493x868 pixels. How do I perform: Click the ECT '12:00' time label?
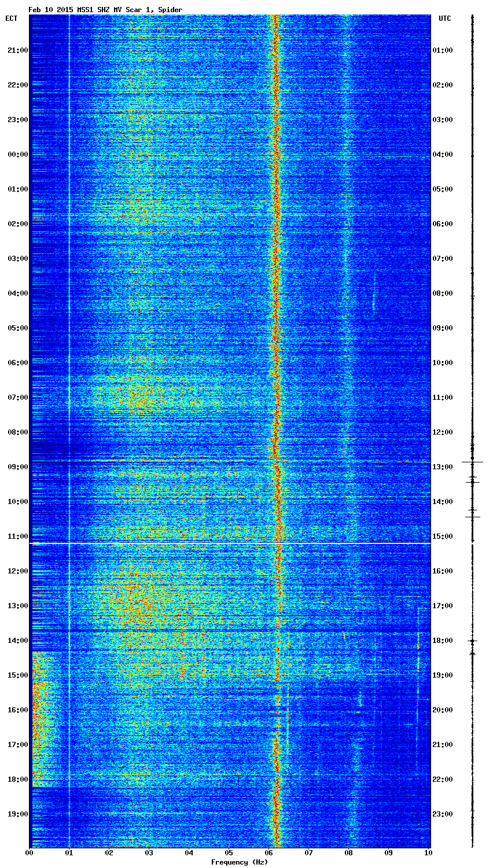[x=17, y=571]
